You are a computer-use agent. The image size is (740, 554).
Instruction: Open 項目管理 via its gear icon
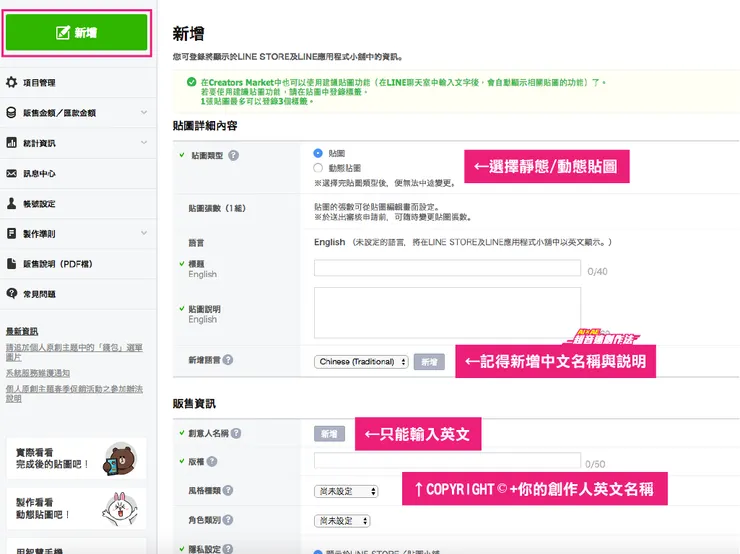click(11, 83)
